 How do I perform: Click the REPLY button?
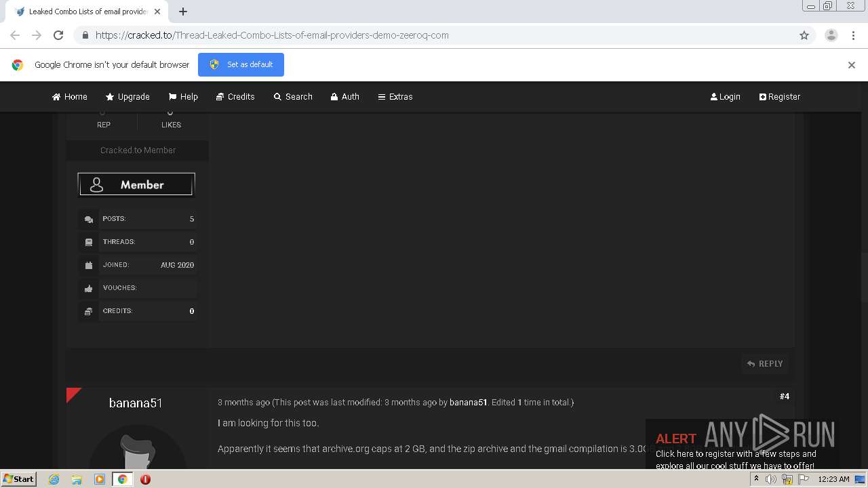coord(765,364)
